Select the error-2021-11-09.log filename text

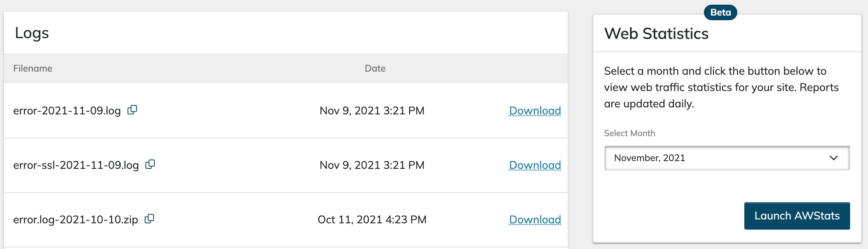[x=67, y=111]
